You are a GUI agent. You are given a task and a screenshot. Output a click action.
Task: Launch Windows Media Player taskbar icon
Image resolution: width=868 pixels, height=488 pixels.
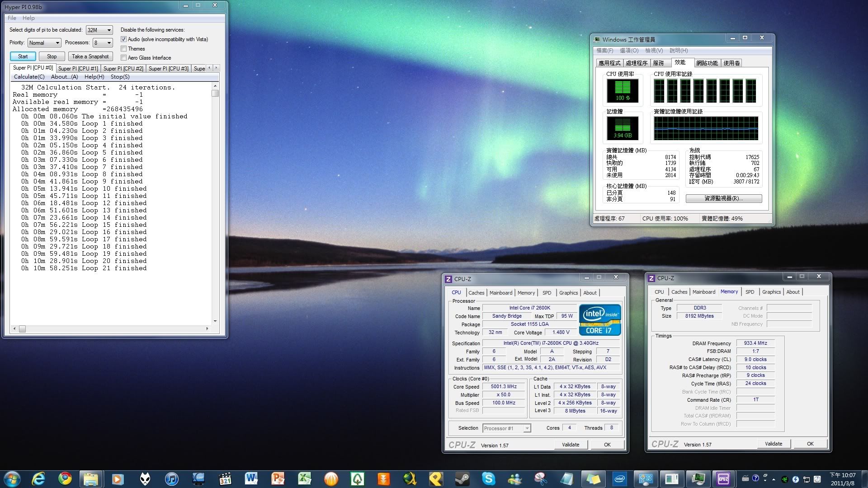coord(118,479)
